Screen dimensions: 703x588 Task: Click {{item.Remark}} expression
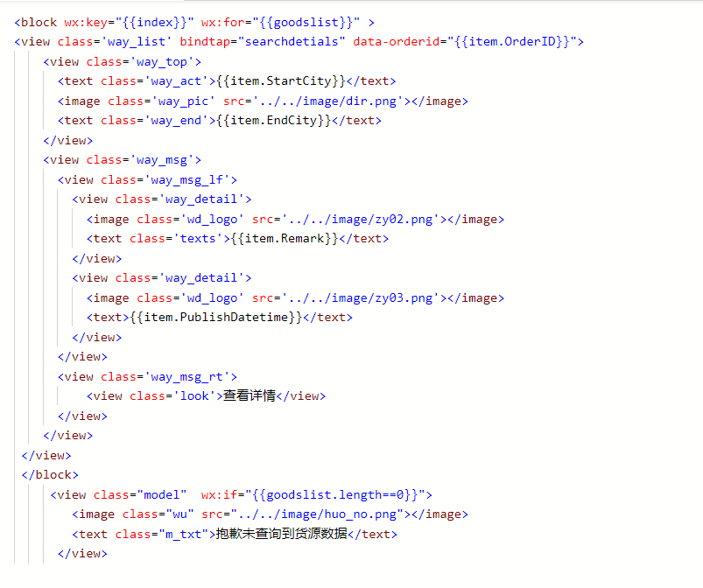click(285, 238)
